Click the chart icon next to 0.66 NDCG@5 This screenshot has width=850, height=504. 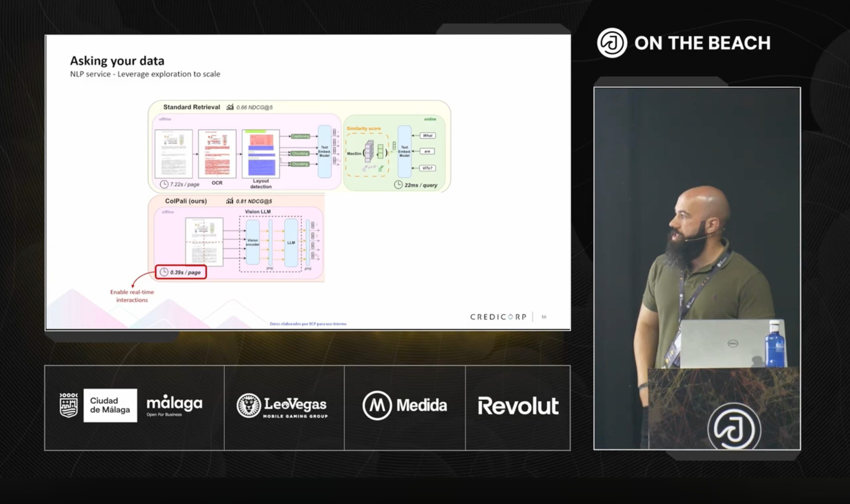230,107
